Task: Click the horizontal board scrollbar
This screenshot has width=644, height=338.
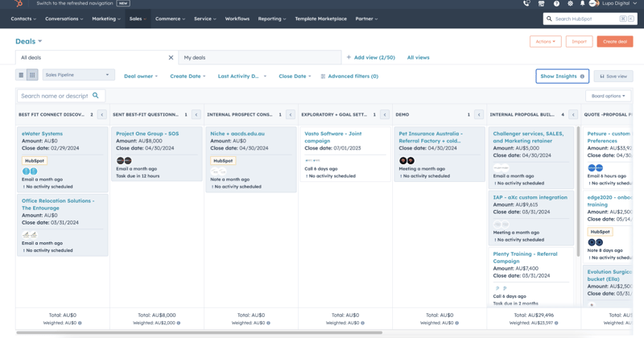Action: coord(199,332)
